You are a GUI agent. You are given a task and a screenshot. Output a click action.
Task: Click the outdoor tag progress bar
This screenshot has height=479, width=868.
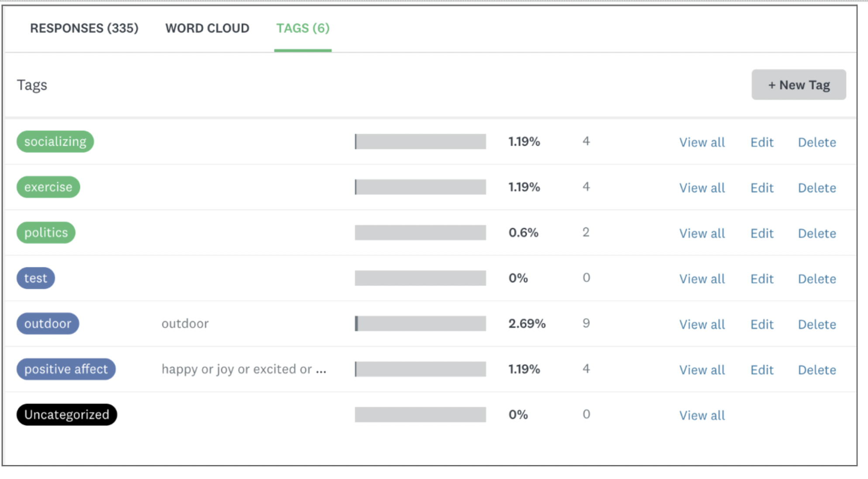click(x=420, y=324)
